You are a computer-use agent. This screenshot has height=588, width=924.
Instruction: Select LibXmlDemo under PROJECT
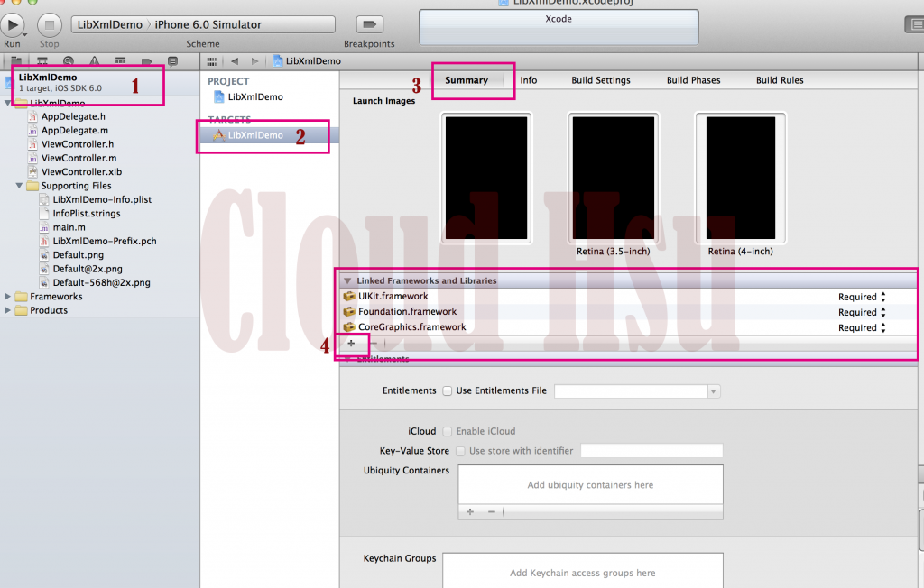pyautogui.click(x=255, y=96)
